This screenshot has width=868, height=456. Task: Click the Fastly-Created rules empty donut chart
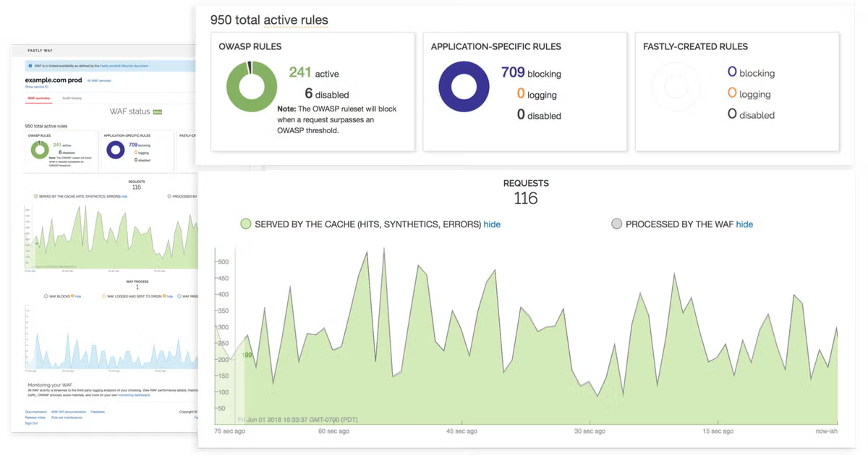click(676, 86)
